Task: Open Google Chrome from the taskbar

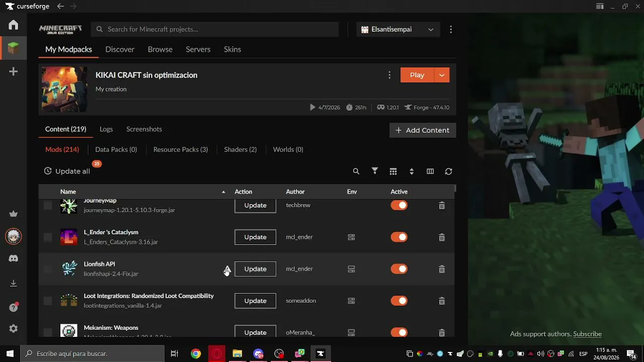Action: point(196,354)
